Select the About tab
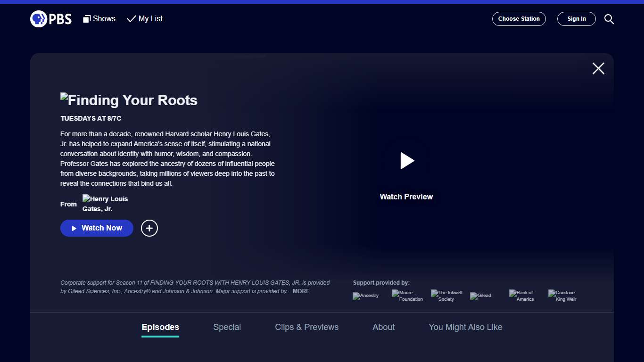This screenshot has height=362, width=644. click(x=383, y=327)
